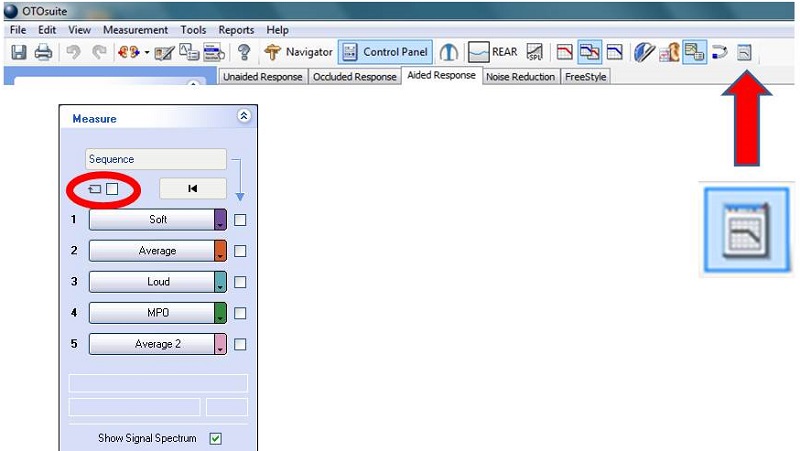800x451 pixels.
Task: Click the small chart icon at the toolbar's end
Action: [x=744, y=52]
